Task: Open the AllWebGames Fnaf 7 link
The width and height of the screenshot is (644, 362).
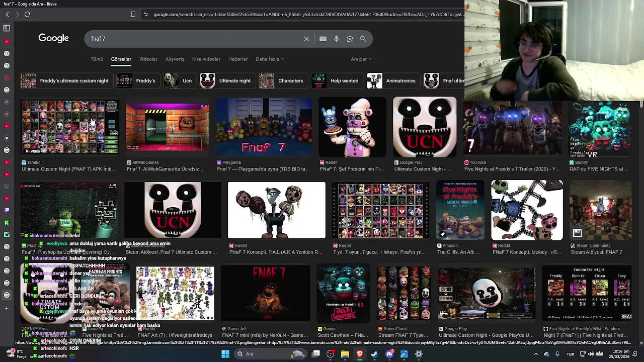Action: point(166,169)
